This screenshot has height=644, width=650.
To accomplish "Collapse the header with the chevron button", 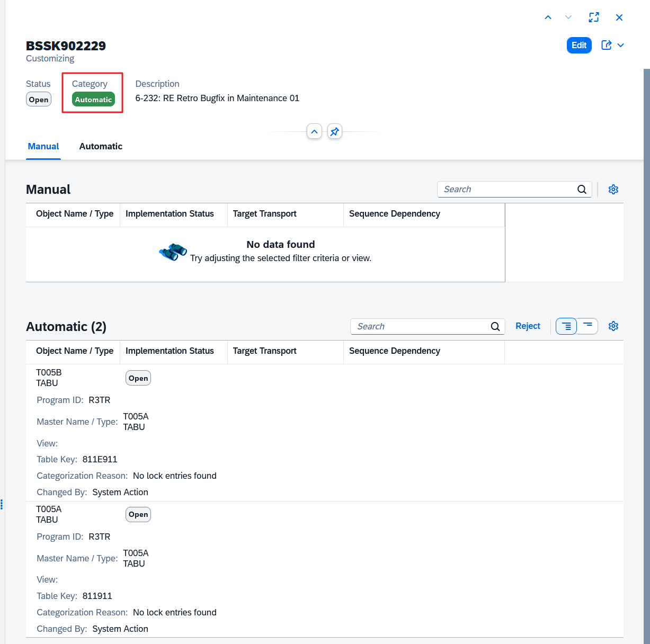I will 314,131.
